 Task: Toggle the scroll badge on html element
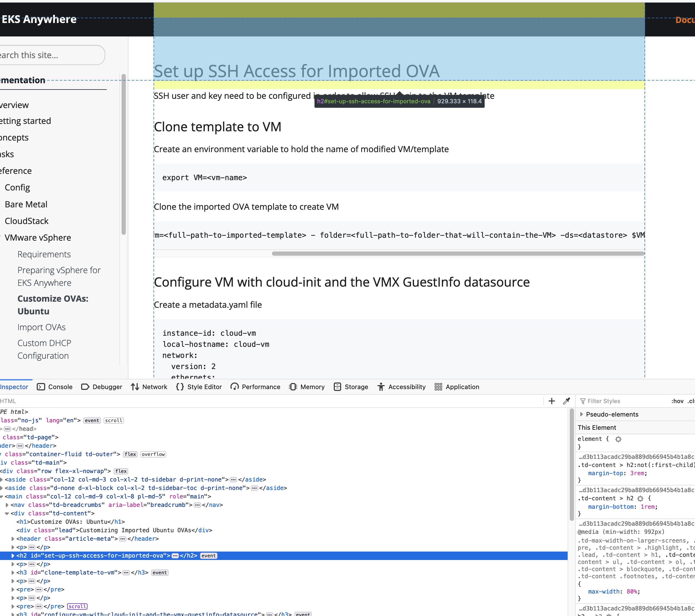pyautogui.click(x=114, y=420)
